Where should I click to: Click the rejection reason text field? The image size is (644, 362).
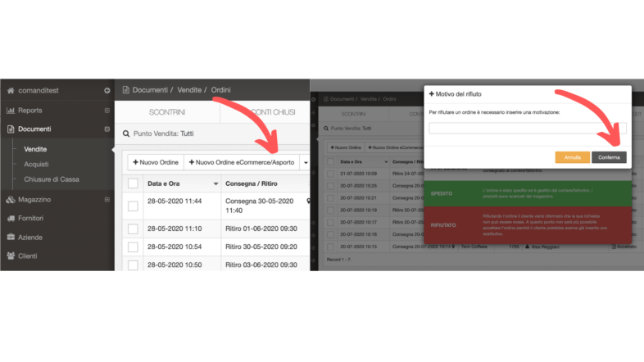(527, 128)
